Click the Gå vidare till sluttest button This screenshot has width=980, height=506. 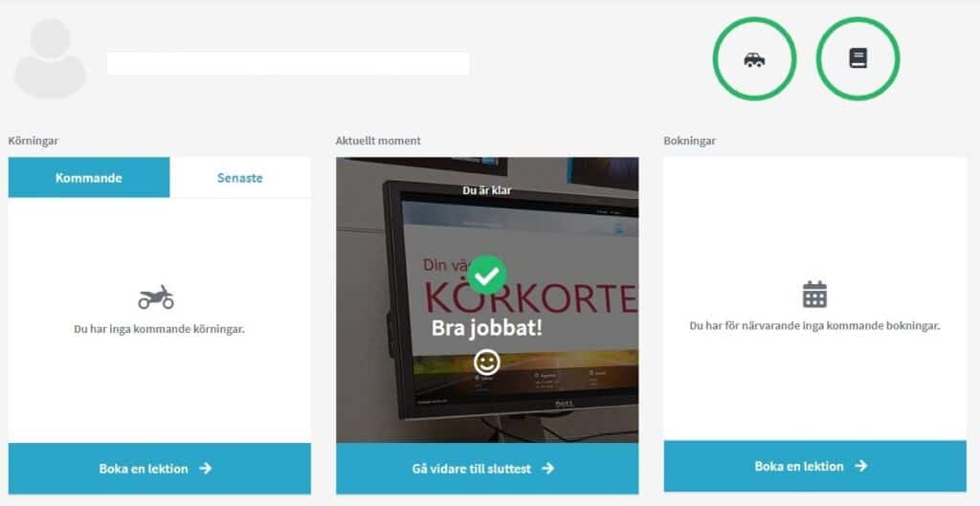tap(487, 469)
